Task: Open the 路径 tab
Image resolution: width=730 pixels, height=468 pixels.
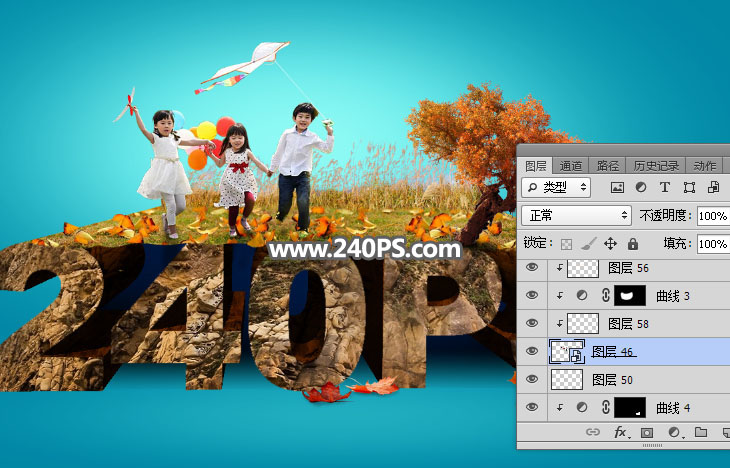Action: click(x=608, y=166)
